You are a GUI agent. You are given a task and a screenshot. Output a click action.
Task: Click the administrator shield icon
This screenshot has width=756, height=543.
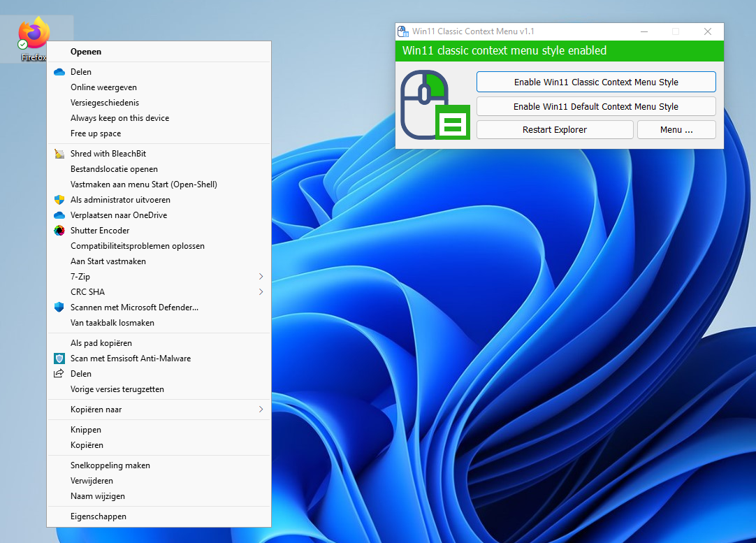click(59, 200)
